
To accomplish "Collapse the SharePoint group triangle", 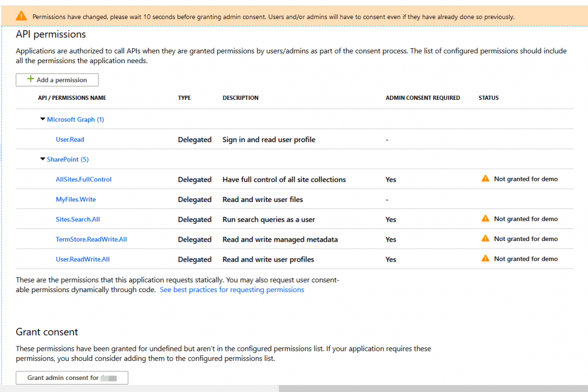I will click(x=42, y=160).
